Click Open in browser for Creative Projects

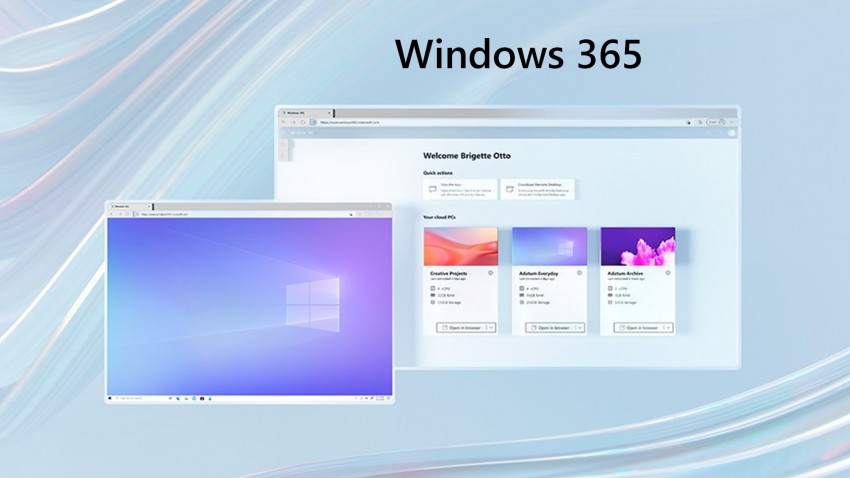click(461, 328)
